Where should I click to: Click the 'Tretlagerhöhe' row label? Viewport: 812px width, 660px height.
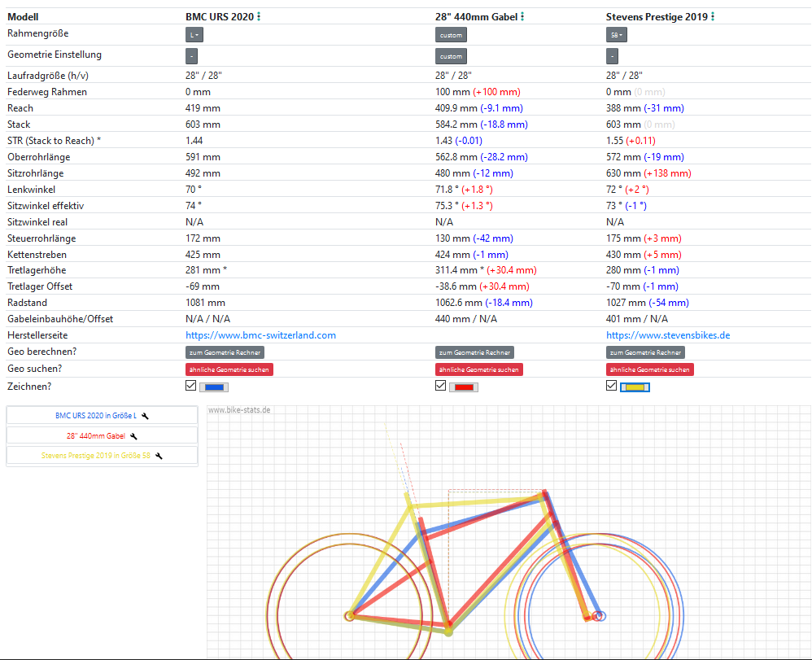(x=37, y=270)
